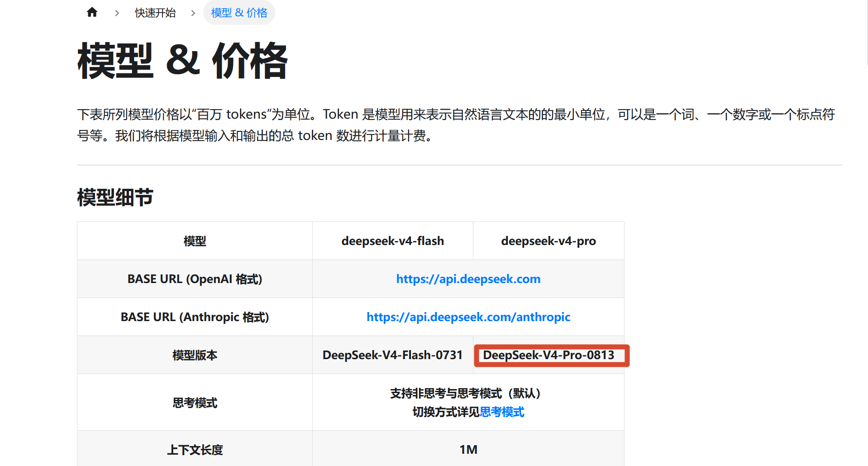Click the 模型细节 section heading
The width and height of the screenshot is (868, 466).
pos(115,197)
